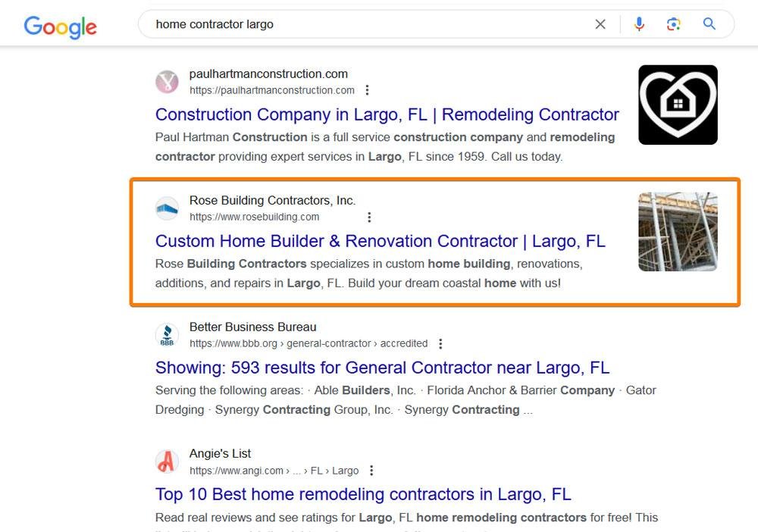Open "Top 10 Best home remodeling contractors" link
Image resolution: width=758 pixels, height=532 pixels.
pyautogui.click(x=363, y=494)
